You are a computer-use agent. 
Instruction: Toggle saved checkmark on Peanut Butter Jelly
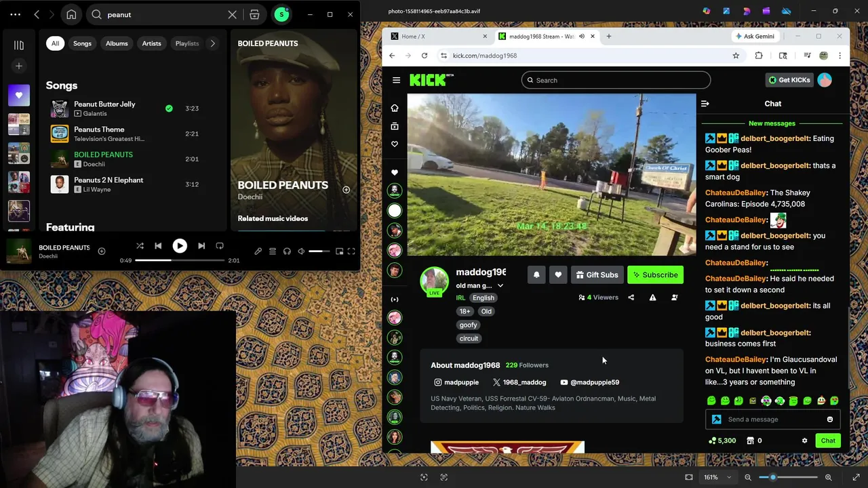pyautogui.click(x=169, y=108)
